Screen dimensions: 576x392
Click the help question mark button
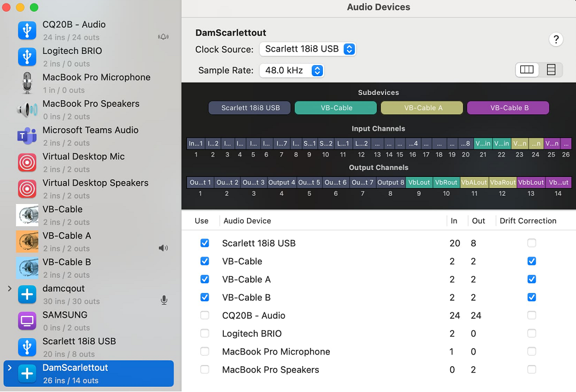555,39
